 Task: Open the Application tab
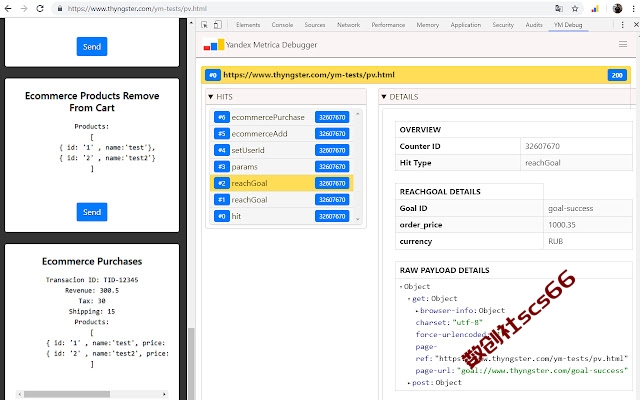click(x=465, y=25)
